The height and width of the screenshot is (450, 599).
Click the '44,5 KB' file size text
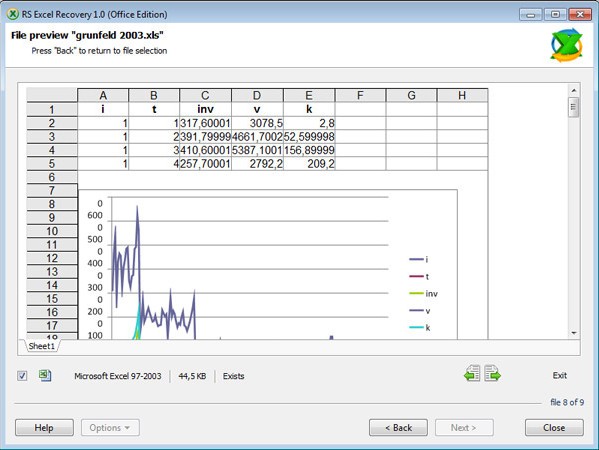pos(192,376)
